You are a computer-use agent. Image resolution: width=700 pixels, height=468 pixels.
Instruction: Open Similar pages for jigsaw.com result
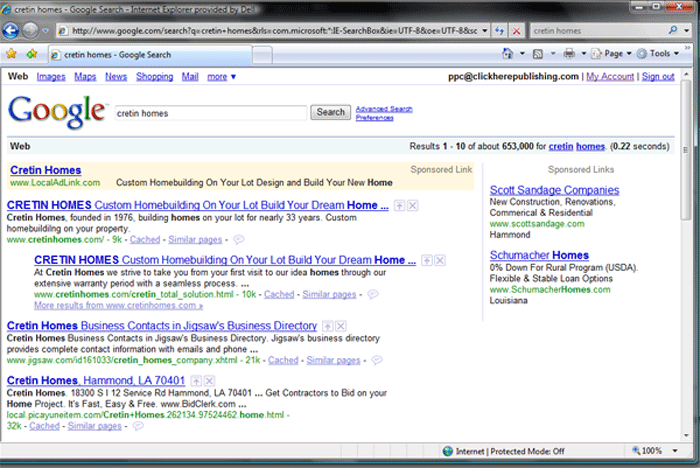(333, 360)
